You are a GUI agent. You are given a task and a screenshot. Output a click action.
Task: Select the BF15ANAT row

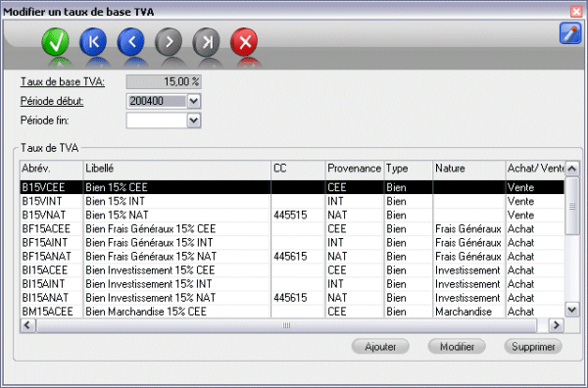pyautogui.click(x=292, y=257)
